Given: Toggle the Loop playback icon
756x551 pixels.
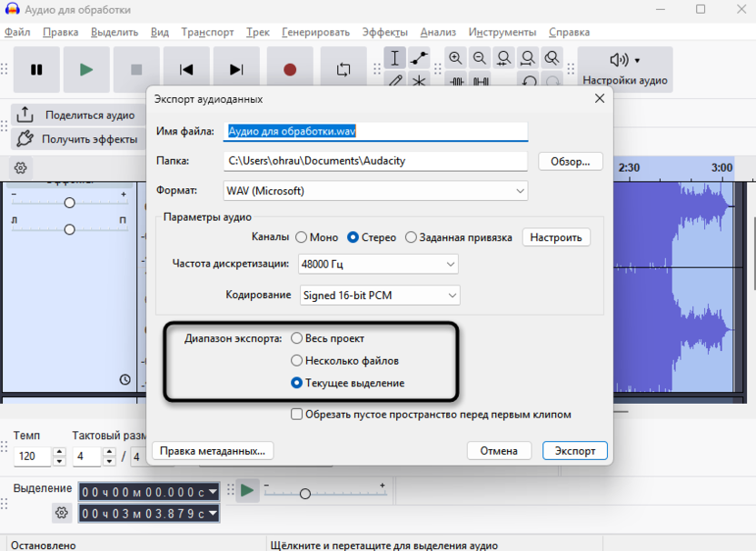Looking at the screenshot, I should coord(343,70).
